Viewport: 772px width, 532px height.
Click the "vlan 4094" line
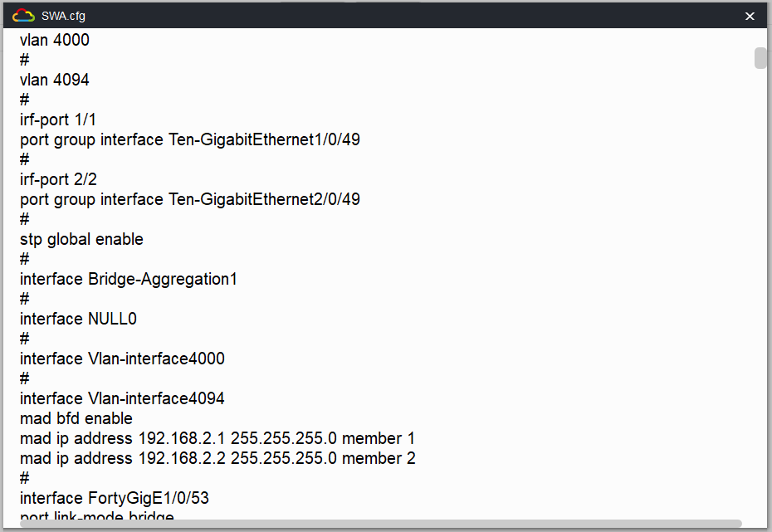pos(55,80)
